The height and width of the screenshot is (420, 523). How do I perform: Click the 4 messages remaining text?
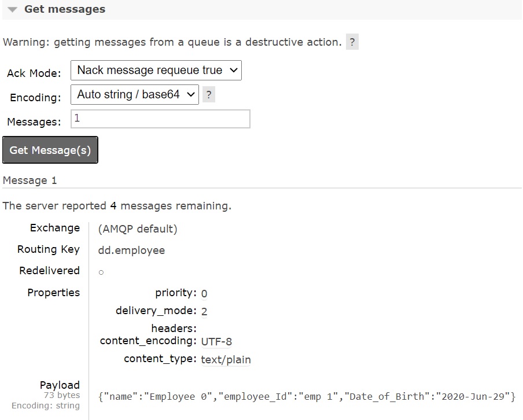(170, 206)
